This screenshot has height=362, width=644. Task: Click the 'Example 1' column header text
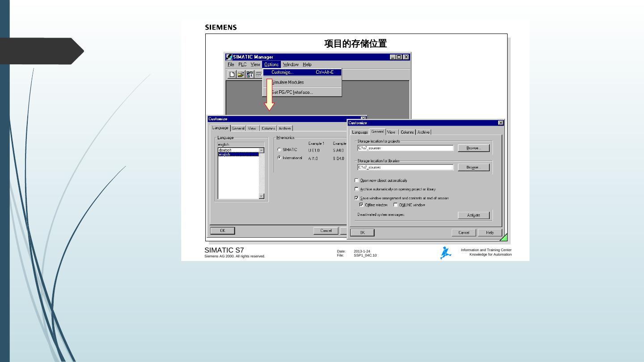316,143
